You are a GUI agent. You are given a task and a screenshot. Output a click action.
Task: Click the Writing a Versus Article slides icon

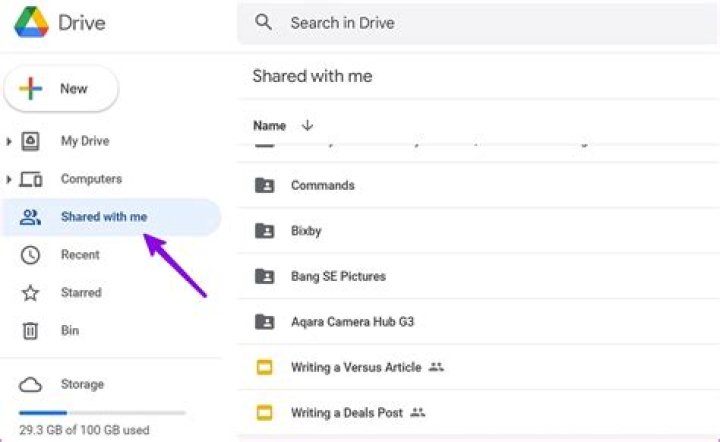pos(264,367)
